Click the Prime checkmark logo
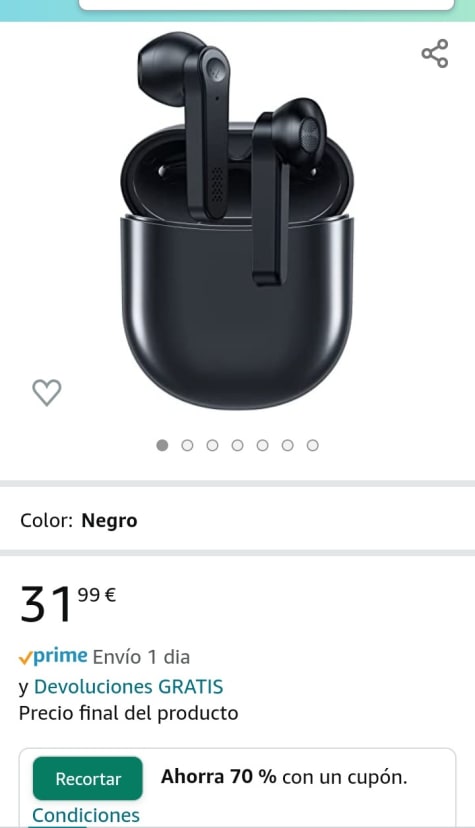 (53, 656)
